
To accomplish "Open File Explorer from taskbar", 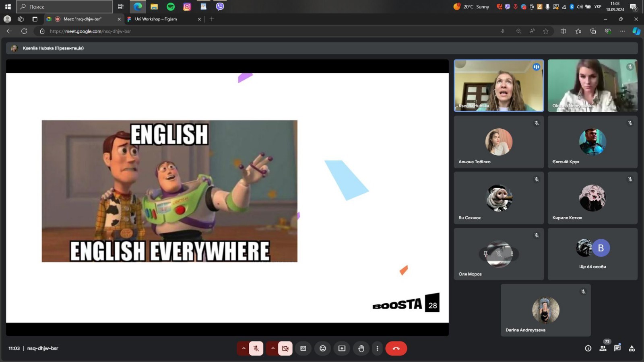I will (154, 6).
